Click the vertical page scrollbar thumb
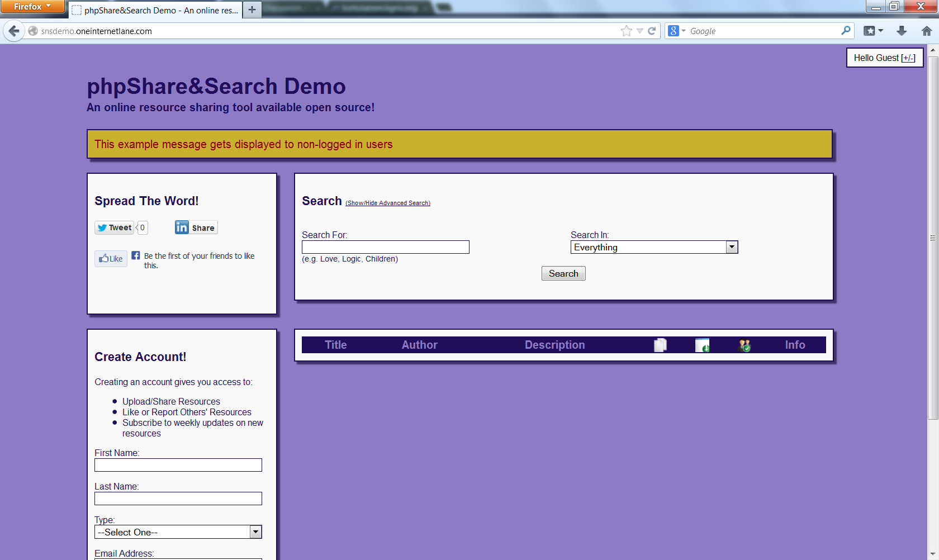939x560 pixels. pyautogui.click(x=932, y=238)
